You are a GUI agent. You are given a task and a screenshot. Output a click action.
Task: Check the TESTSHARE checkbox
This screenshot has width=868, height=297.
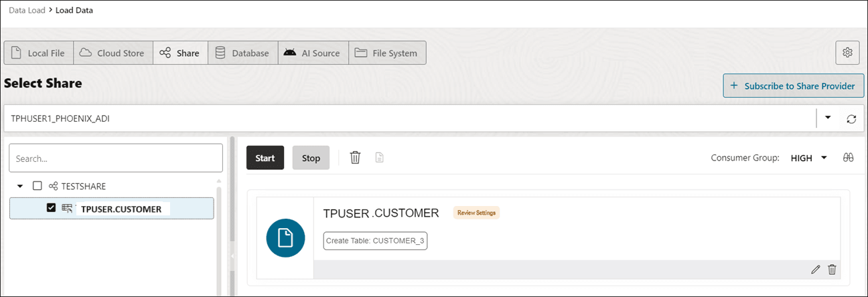[x=38, y=186]
